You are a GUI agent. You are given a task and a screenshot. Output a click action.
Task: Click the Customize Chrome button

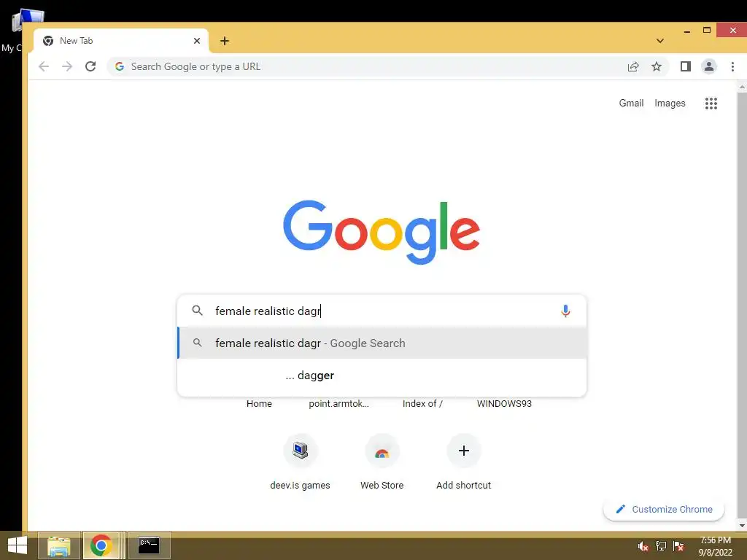coord(664,509)
